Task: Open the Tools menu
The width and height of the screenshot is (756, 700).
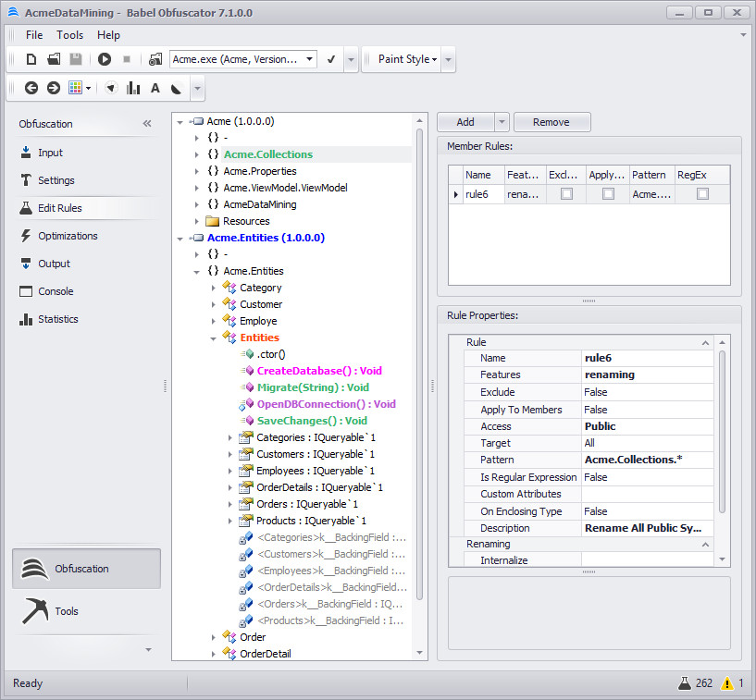Action: pyautogui.click(x=70, y=35)
